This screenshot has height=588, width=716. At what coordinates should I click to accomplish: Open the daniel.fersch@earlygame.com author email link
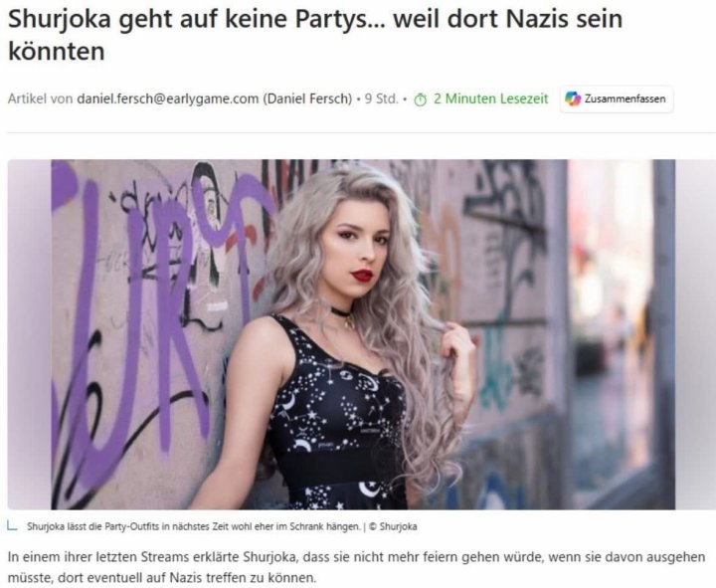tap(168, 98)
